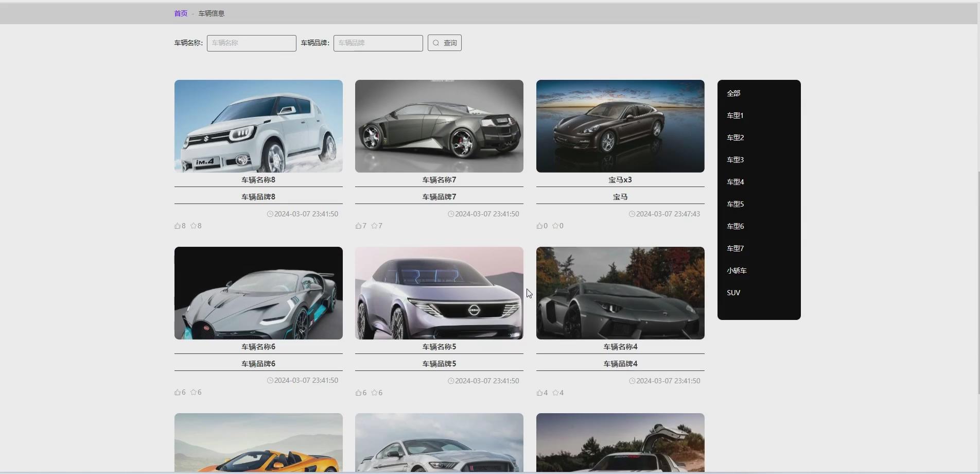Click the 车辆品牌4 brand text
The width and height of the screenshot is (980, 474).
coord(620,364)
